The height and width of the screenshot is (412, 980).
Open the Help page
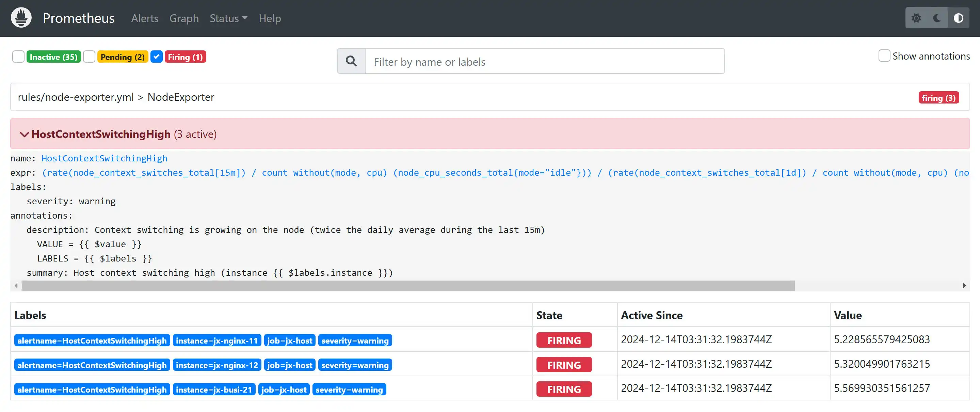click(270, 18)
